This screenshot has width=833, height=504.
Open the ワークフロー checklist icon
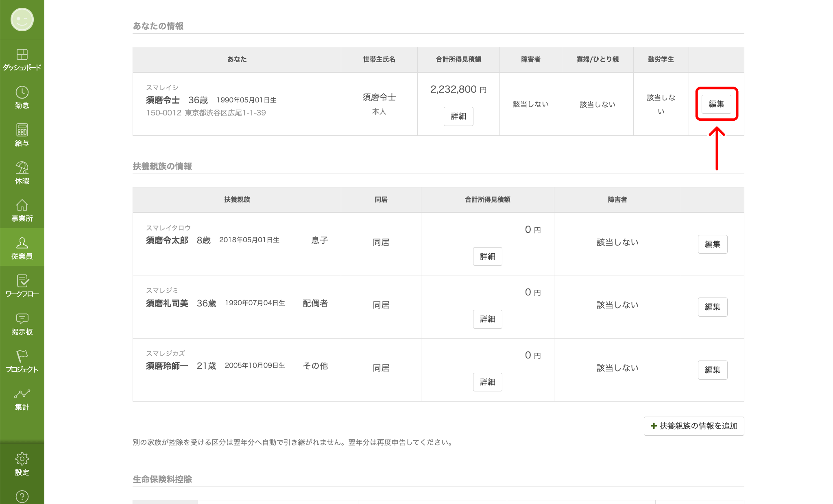22,280
